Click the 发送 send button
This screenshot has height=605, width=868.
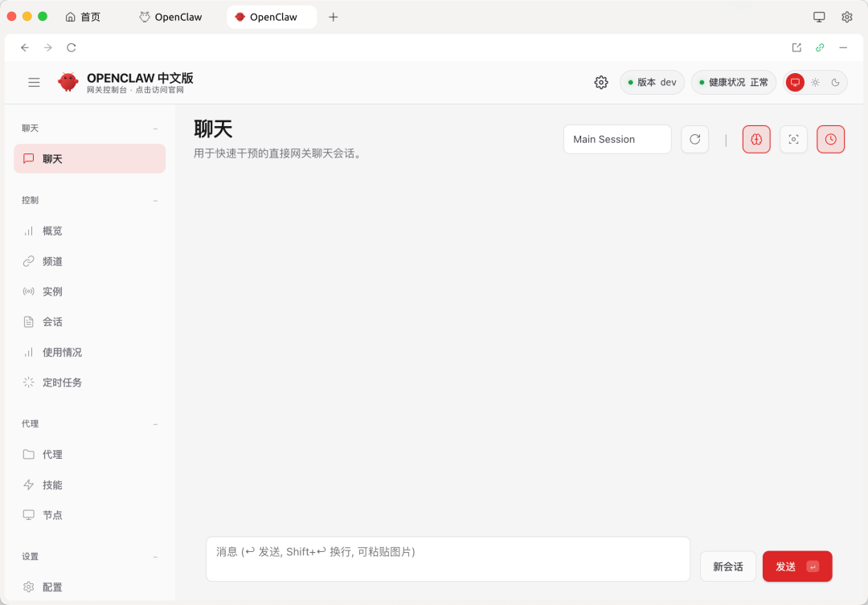(x=796, y=566)
